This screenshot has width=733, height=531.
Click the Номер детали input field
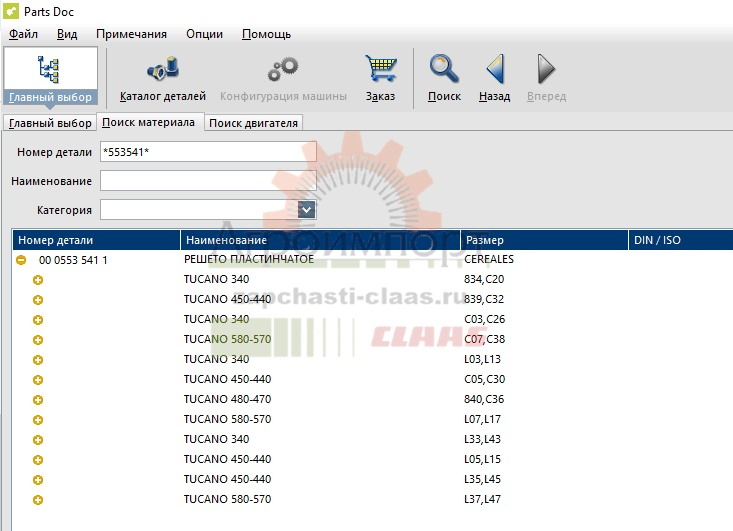click(208, 152)
